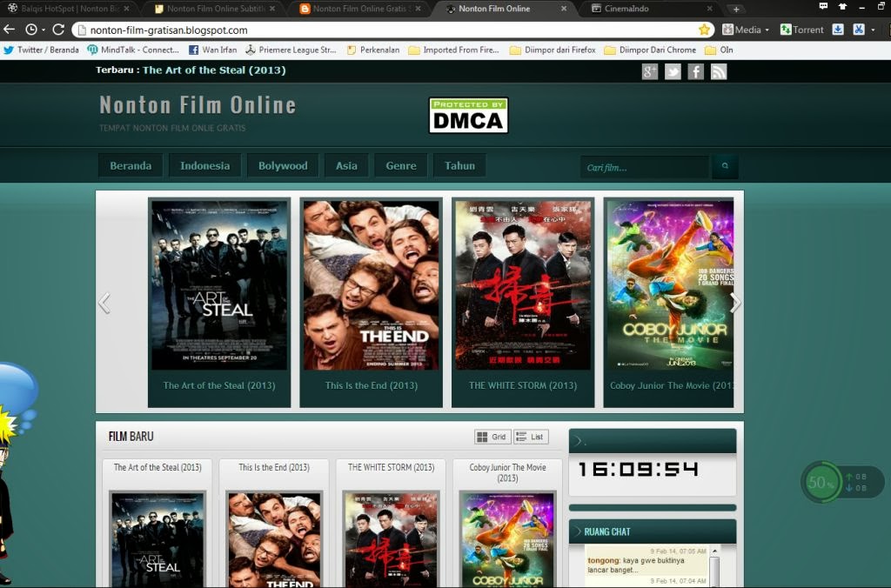Open the Beranda menu item
The height and width of the screenshot is (588, 891).
tap(131, 166)
